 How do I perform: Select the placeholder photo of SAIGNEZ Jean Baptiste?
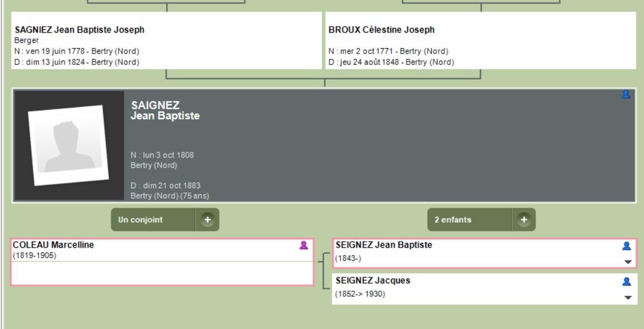pyautogui.click(x=69, y=145)
